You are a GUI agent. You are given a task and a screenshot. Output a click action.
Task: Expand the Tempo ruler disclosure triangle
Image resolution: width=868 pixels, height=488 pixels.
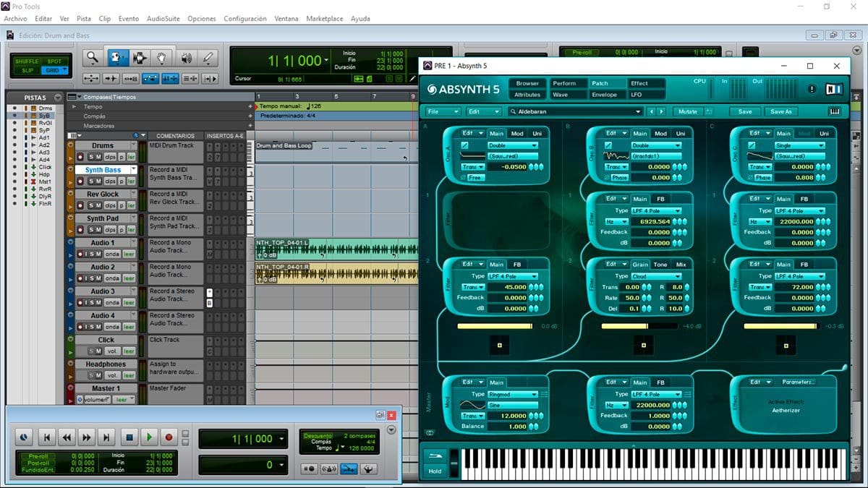coord(73,106)
